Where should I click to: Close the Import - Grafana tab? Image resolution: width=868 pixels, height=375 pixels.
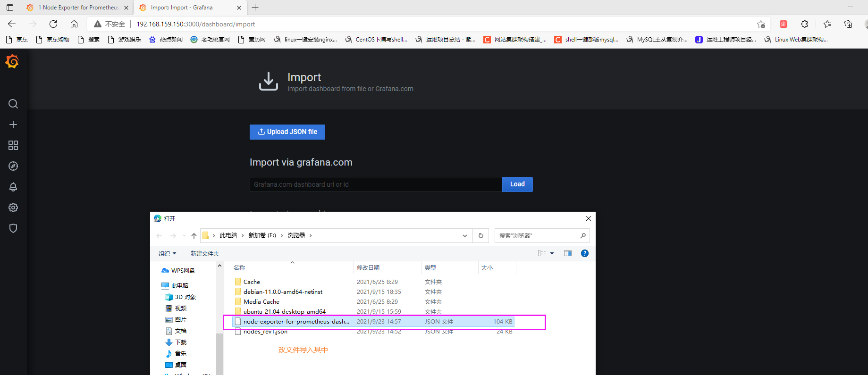(239, 8)
